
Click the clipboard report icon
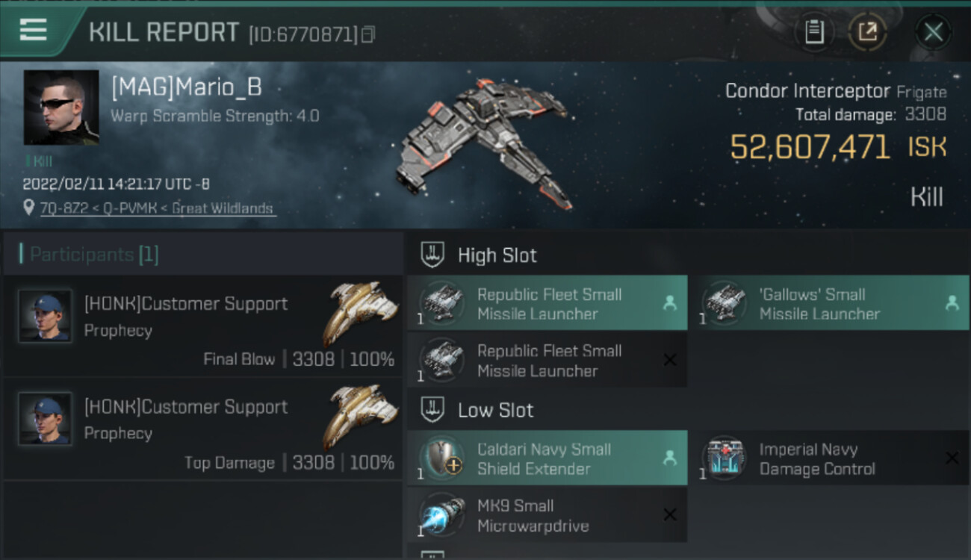(x=814, y=32)
